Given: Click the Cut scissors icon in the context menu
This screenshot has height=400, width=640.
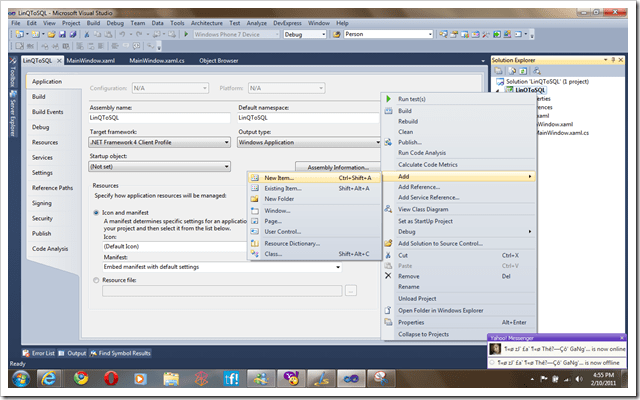Looking at the screenshot, I should 389,255.
